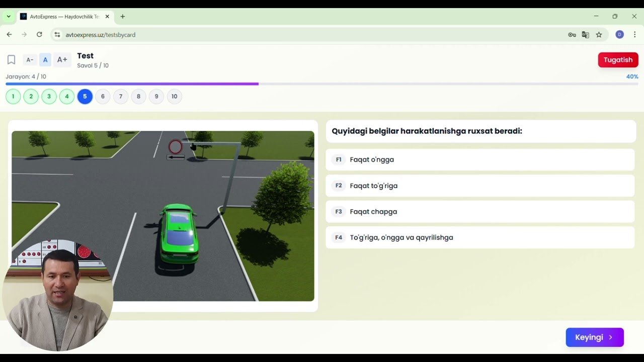The height and width of the screenshot is (362, 644).
Task: Select the AvtoExpress browser tab
Action: pos(64,17)
